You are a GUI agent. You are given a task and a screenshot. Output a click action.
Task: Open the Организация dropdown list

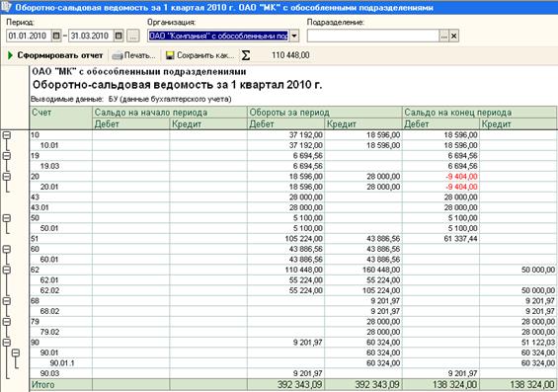[294, 36]
